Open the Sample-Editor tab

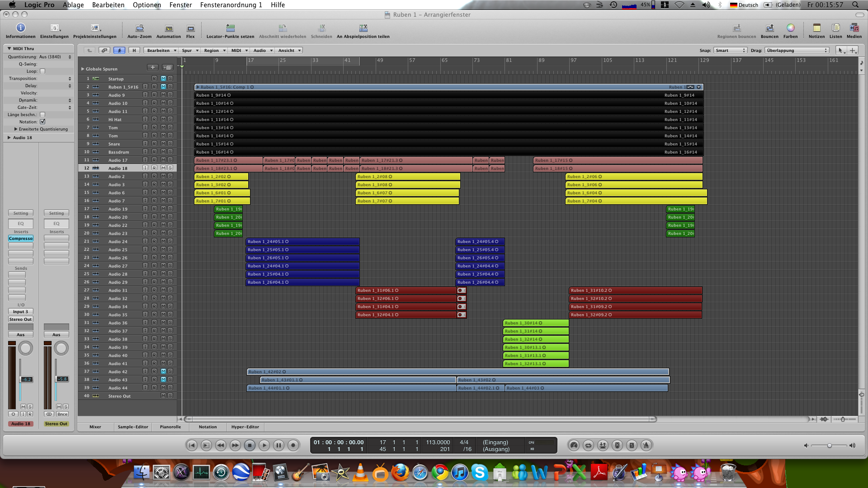[133, 427]
